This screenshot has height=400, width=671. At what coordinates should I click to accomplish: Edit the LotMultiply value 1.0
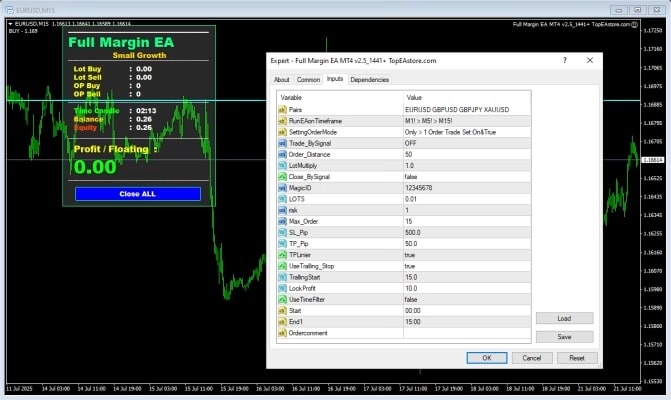click(467, 166)
